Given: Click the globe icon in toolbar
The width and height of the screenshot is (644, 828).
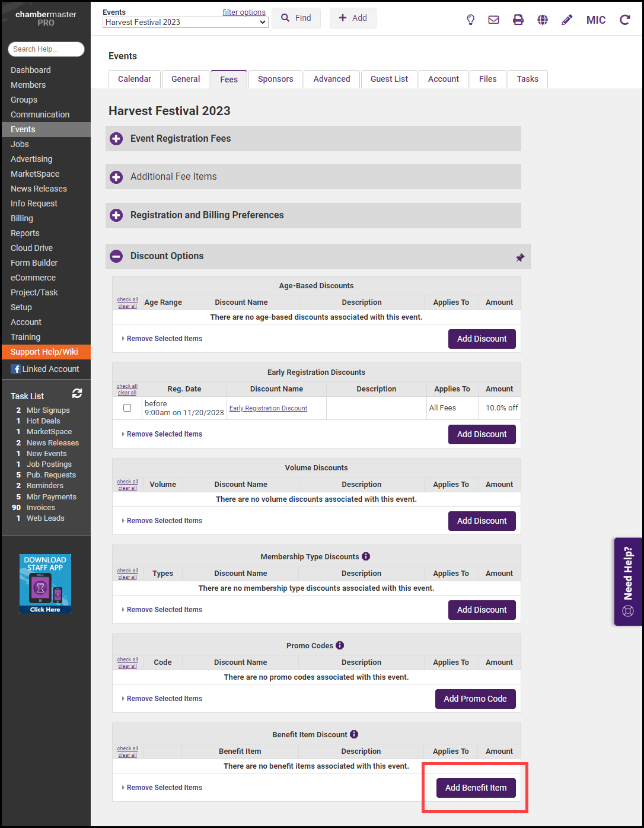Looking at the screenshot, I should click(x=543, y=20).
